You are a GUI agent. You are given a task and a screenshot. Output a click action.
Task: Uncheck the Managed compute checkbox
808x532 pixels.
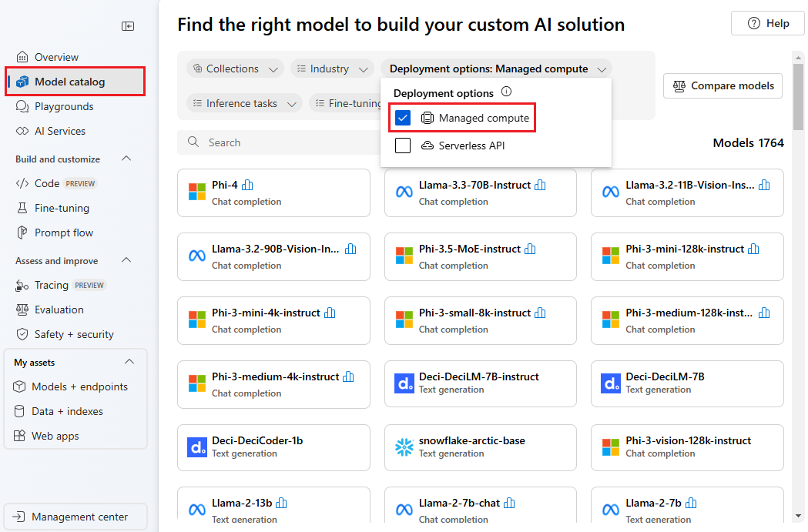tap(402, 118)
